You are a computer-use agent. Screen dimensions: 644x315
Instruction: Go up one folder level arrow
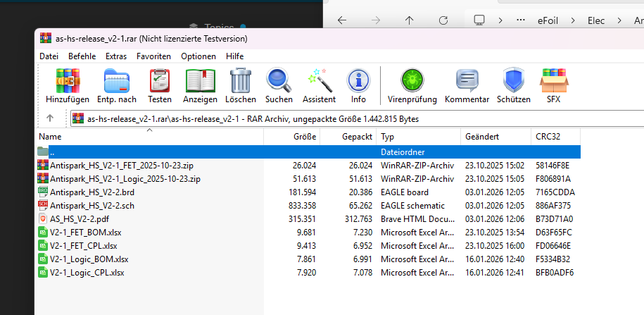pos(50,118)
